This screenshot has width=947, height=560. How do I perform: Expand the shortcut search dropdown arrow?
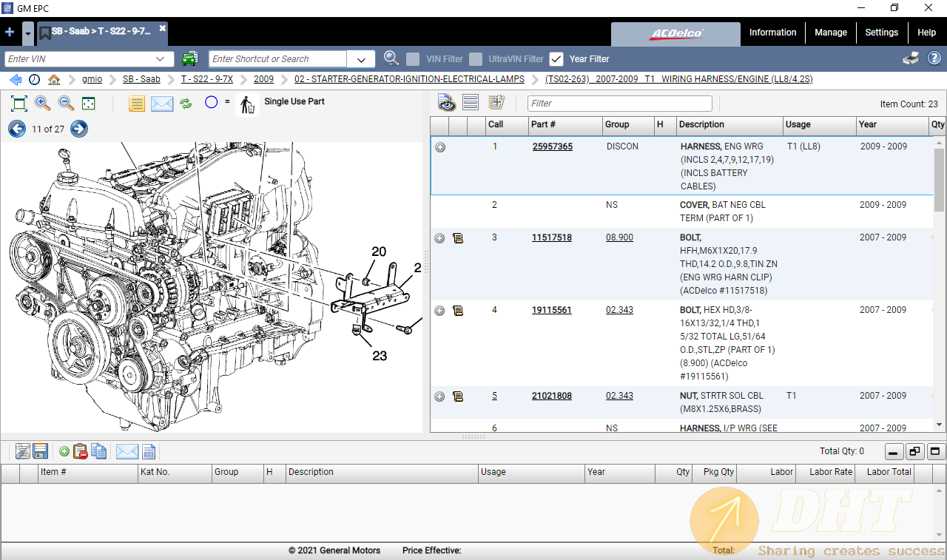[x=361, y=59]
